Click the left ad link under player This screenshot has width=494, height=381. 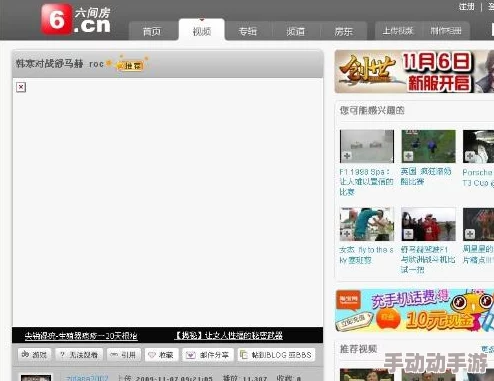(x=81, y=336)
